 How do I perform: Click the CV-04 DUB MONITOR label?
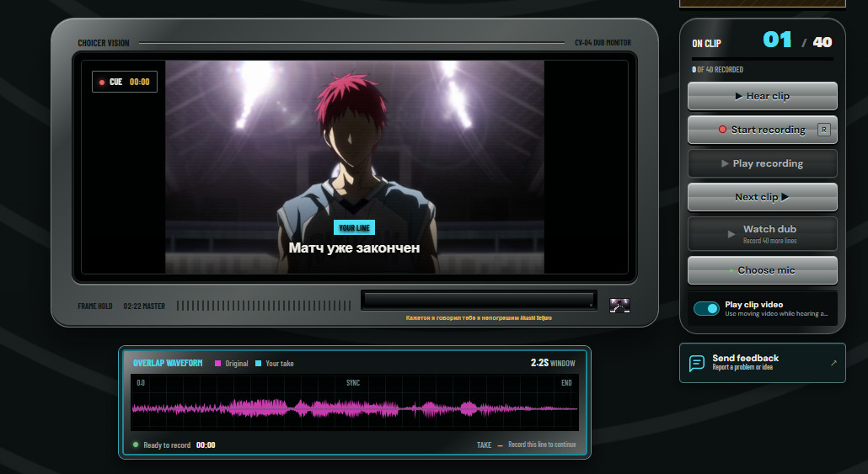click(603, 43)
